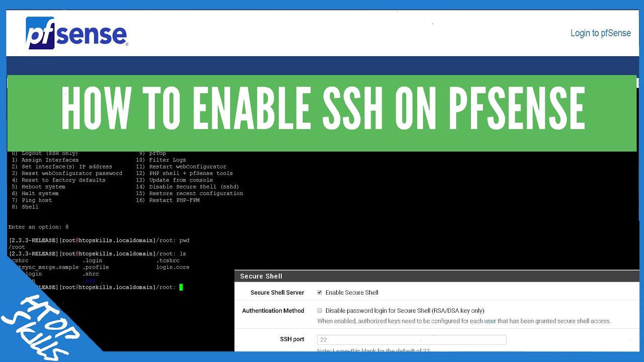
Task: Click terminal option '2) Set interface(s) IP address'
Action: click(x=62, y=166)
